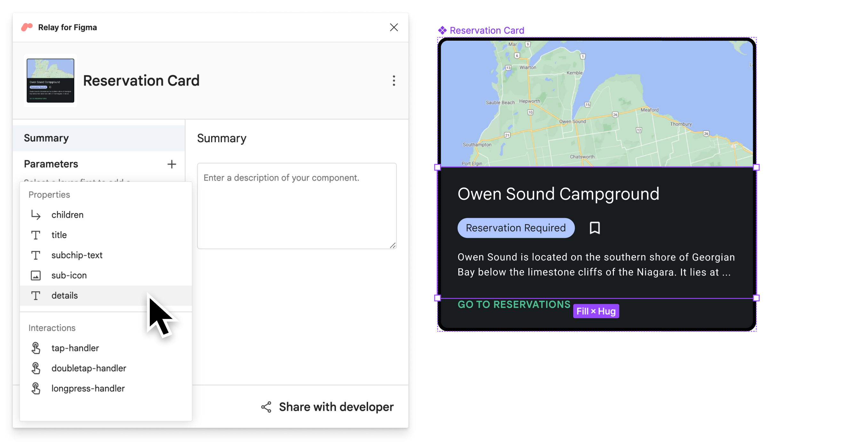Click the children property icon
This screenshot has width=868, height=447.
coord(35,215)
